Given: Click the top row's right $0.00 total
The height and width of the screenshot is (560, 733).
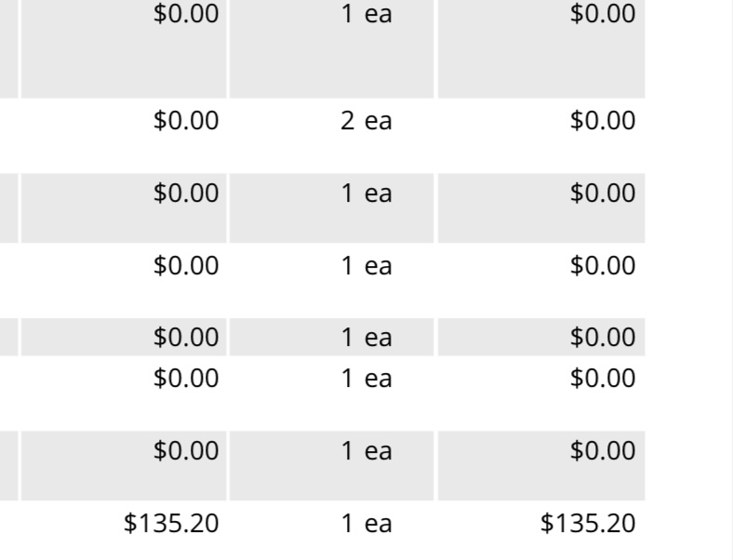Looking at the screenshot, I should click(602, 14).
